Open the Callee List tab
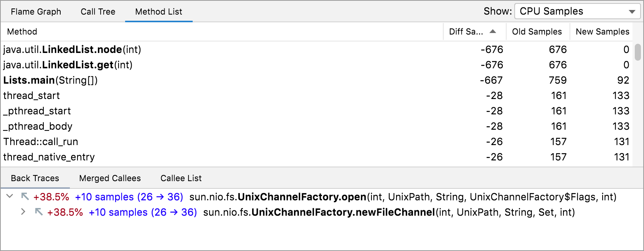The image size is (644, 251). 181,178
